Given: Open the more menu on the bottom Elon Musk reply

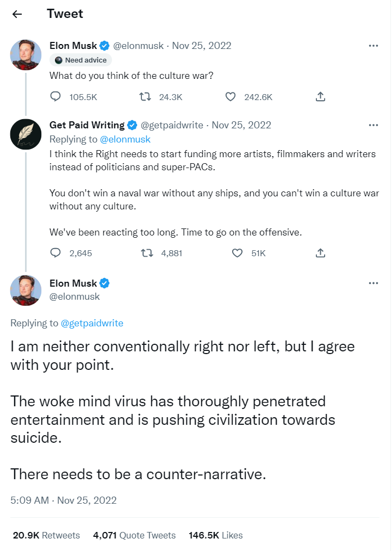Looking at the screenshot, I should tap(374, 282).
